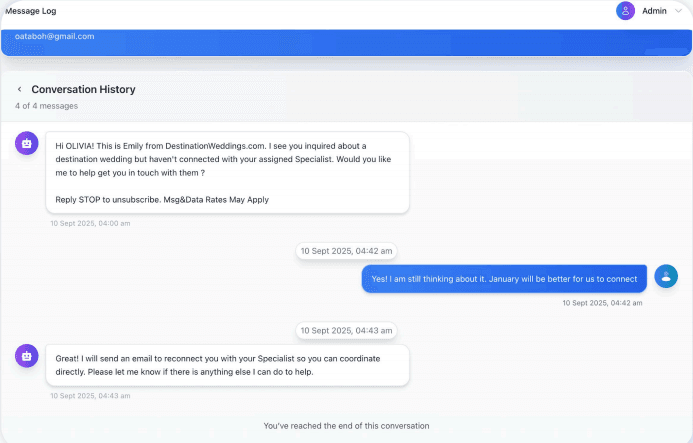Click the Admin profile avatar icon
This screenshot has width=693, height=443.
point(626,11)
